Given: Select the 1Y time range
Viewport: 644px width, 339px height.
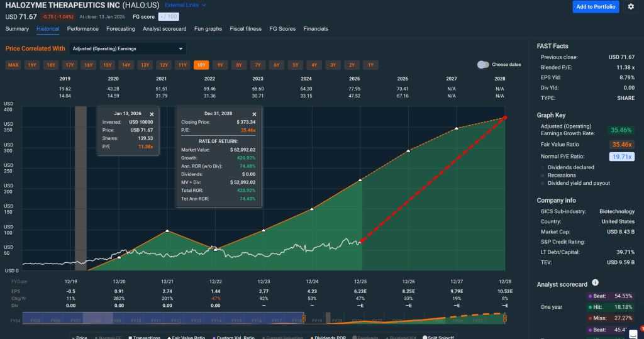Looking at the screenshot, I should (371, 65).
